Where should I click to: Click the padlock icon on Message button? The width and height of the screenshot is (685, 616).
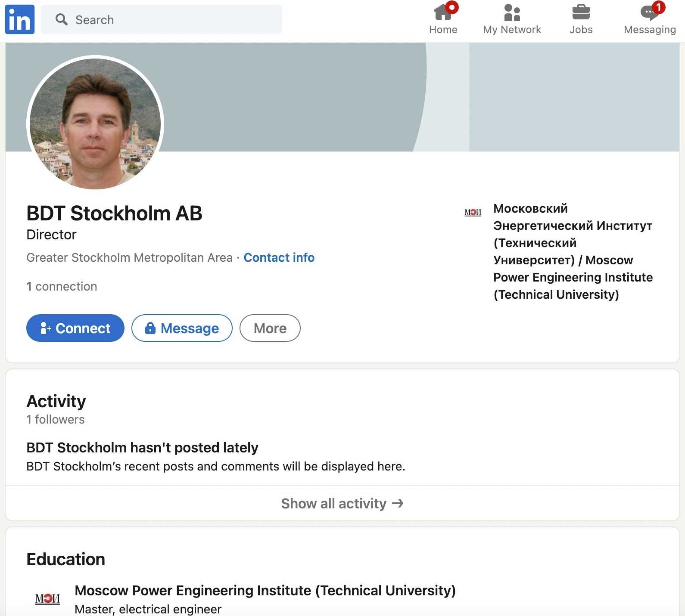[150, 328]
